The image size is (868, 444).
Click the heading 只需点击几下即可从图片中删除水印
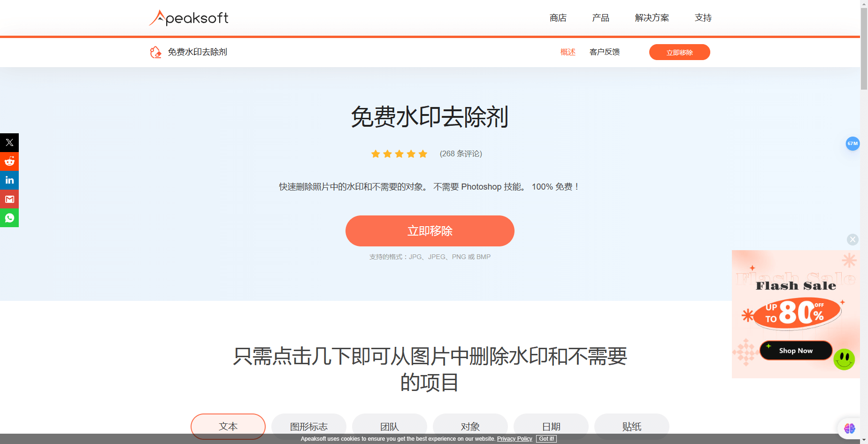pyautogui.click(x=430, y=369)
